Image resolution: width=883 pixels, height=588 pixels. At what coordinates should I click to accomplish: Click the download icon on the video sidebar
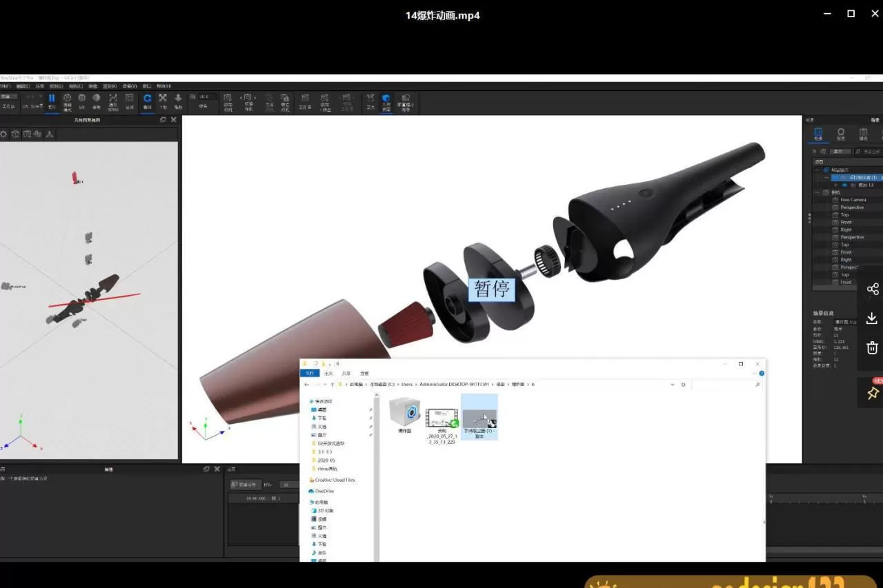tap(872, 318)
